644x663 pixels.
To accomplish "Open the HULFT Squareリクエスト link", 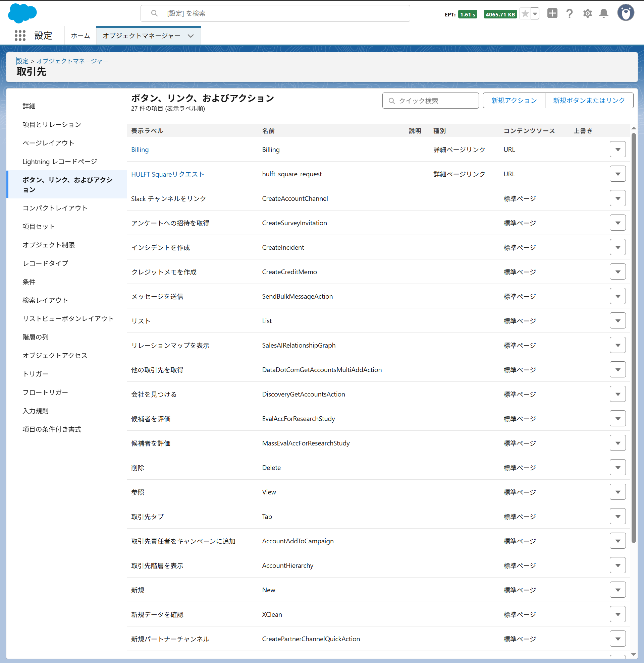I will [167, 174].
